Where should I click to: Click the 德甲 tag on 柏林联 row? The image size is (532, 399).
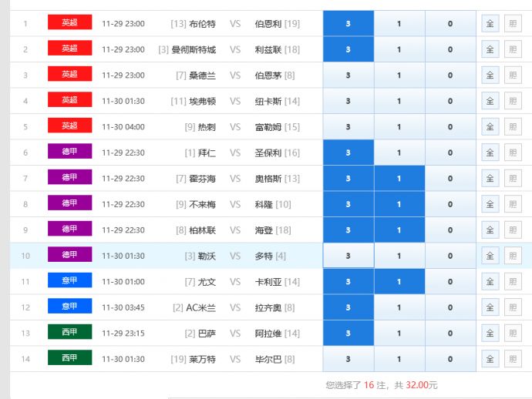[x=69, y=230]
